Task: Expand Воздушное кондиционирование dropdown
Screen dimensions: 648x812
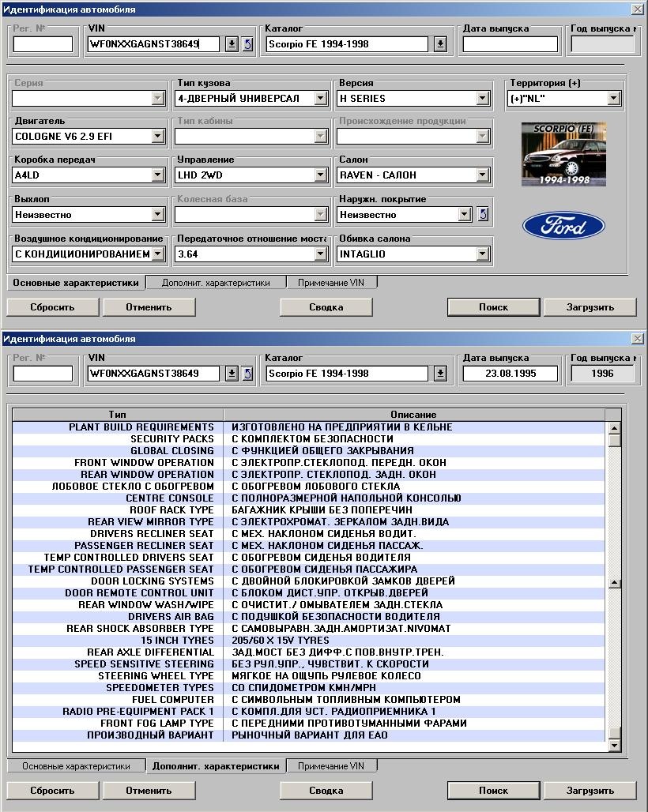Action: coord(159,254)
